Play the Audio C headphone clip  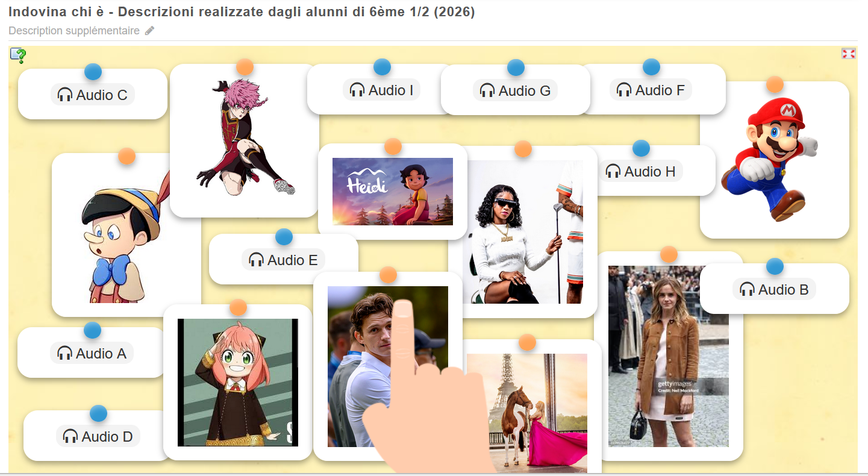(x=93, y=95)
